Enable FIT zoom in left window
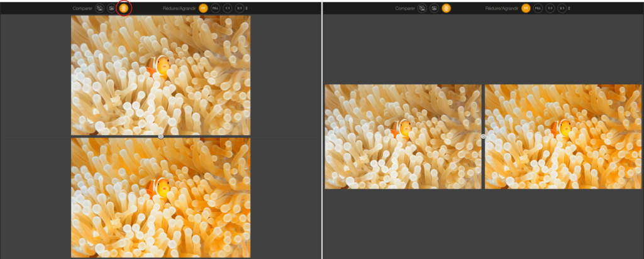Screen dimensions: 644x259 [203, 8]
